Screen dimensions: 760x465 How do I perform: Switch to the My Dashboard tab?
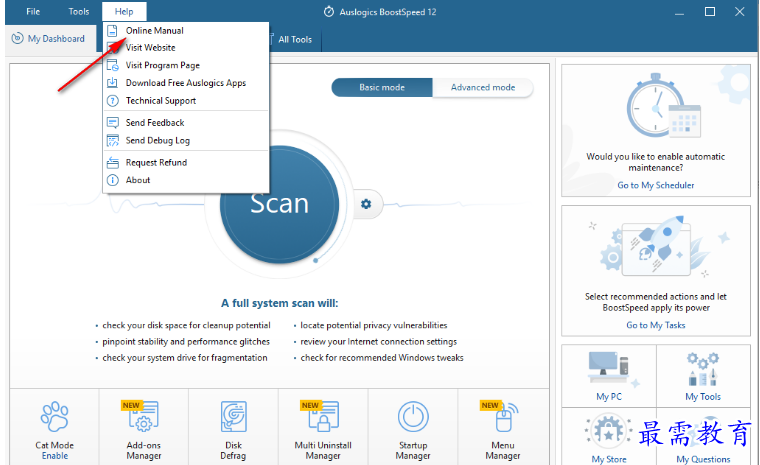coord(48,39)
